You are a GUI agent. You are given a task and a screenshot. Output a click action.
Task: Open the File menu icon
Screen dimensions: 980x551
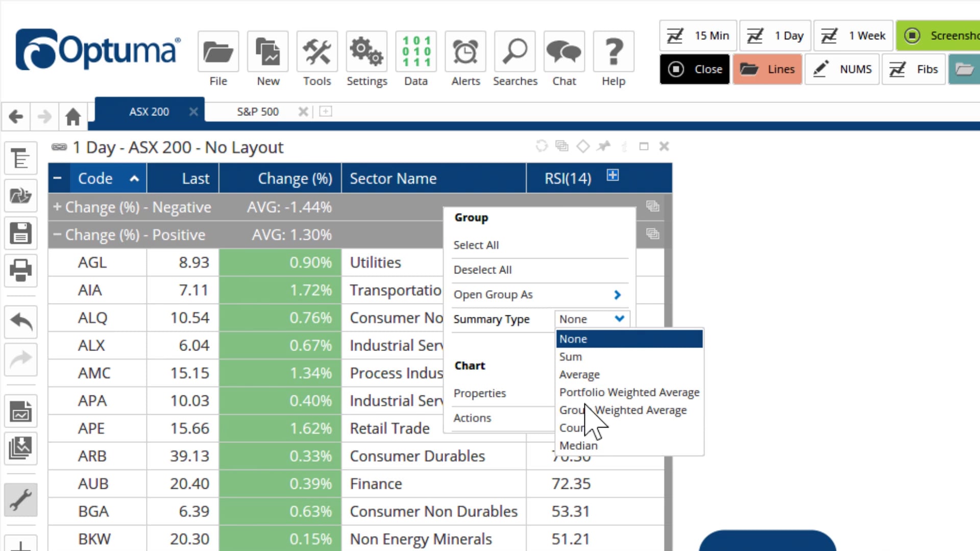click(218, 52)
